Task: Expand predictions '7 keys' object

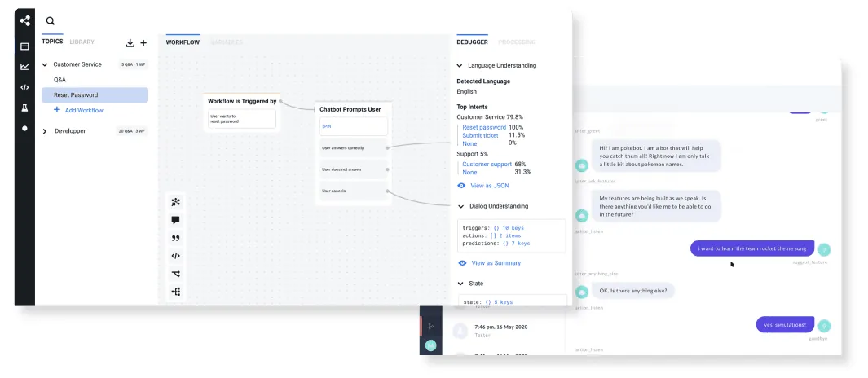Action: (x=517, y=244)
